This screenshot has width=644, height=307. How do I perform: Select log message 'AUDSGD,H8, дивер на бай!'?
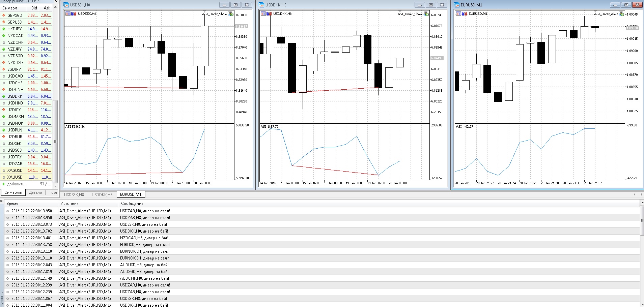pos(144,272)
